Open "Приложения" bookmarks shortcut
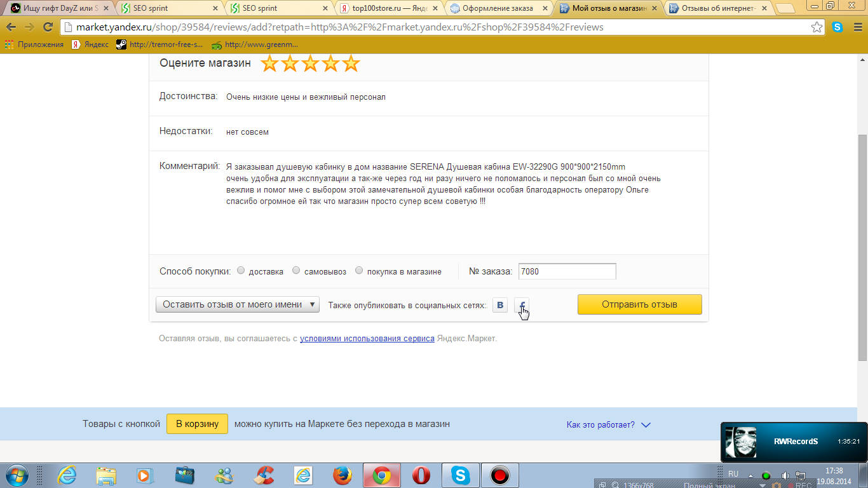Viewport: 868px width, 488px height. [34, 44]
